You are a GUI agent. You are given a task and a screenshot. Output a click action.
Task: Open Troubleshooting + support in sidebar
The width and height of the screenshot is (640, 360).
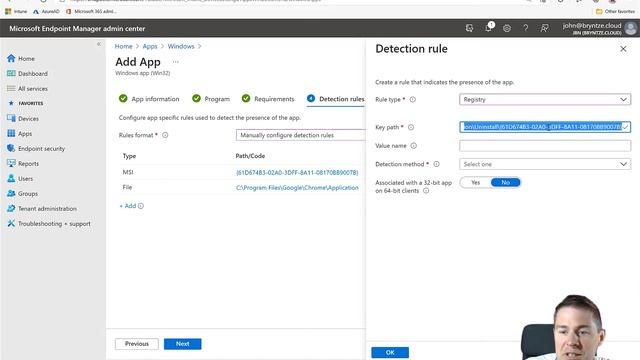click(54, 224)
